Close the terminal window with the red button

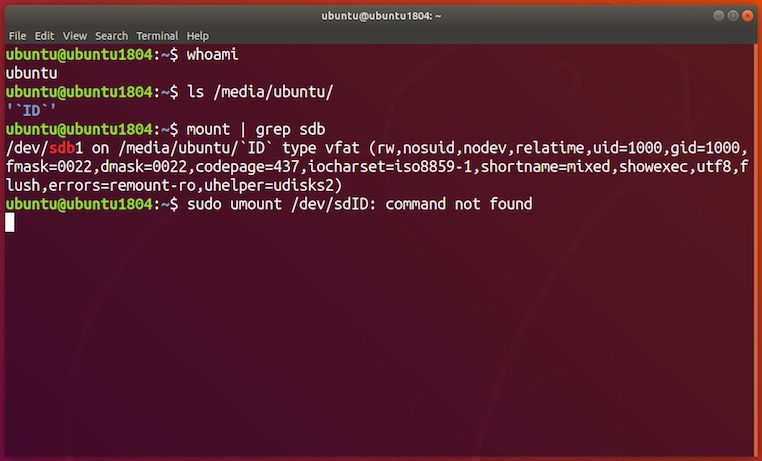coord(747,16)
